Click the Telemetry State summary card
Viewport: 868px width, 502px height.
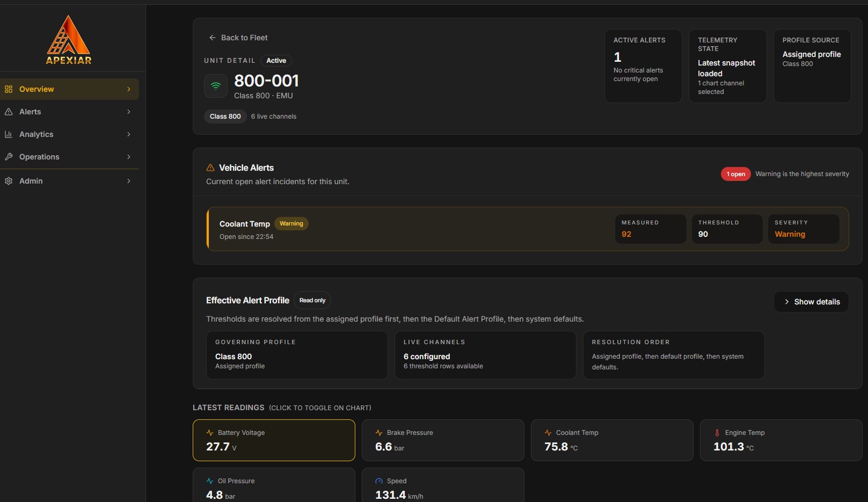(727, 66)
